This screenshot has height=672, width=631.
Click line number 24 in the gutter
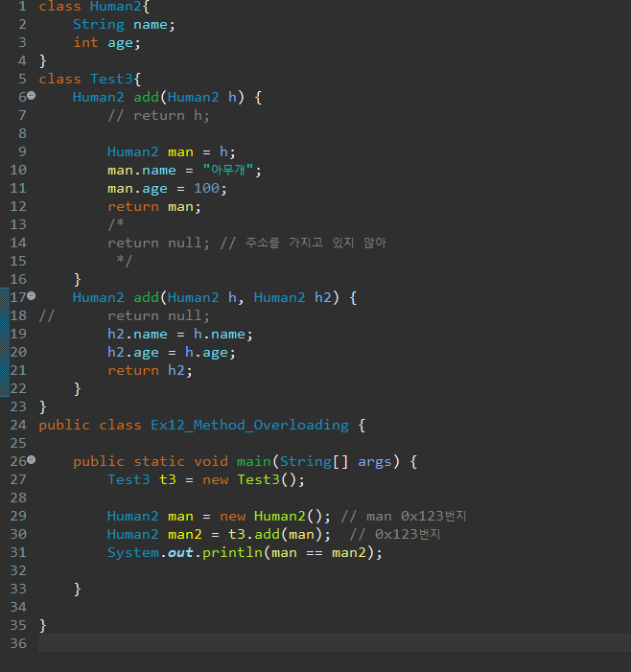point(18,425)
